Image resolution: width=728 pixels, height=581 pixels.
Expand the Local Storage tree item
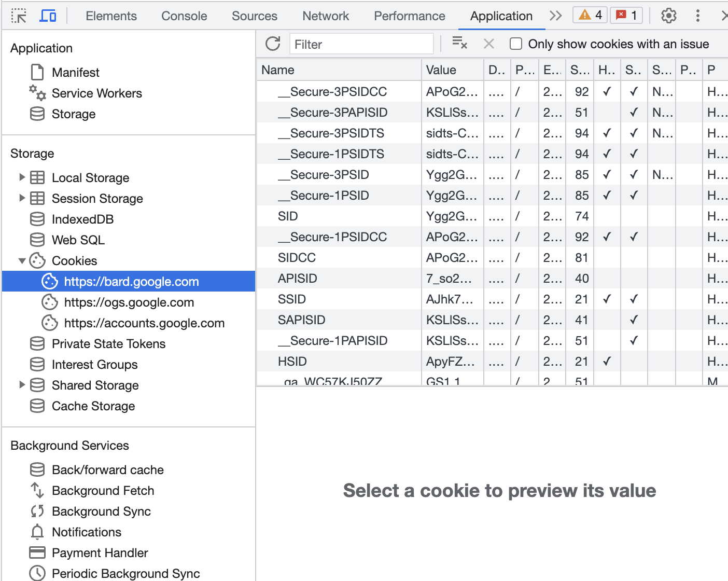click(x=22, y=177)
